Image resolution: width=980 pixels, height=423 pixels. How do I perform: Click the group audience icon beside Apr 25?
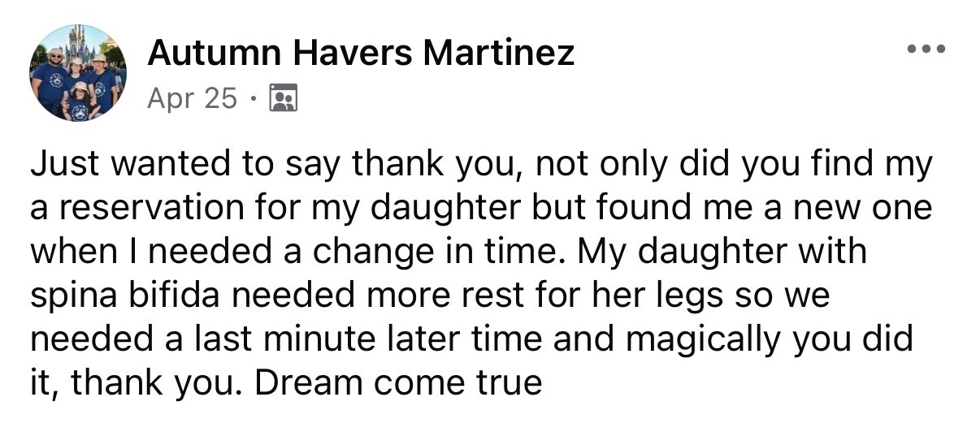(x=283, y=98)
